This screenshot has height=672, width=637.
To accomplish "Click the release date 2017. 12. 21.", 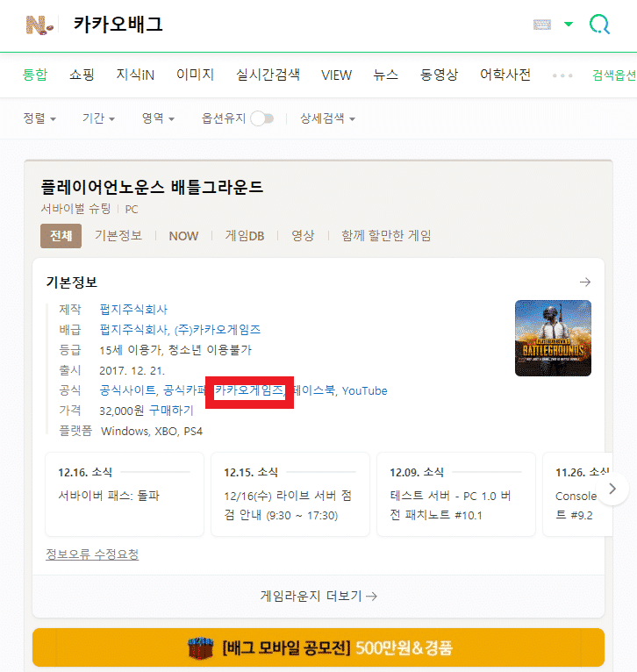I will coord(132,371).
